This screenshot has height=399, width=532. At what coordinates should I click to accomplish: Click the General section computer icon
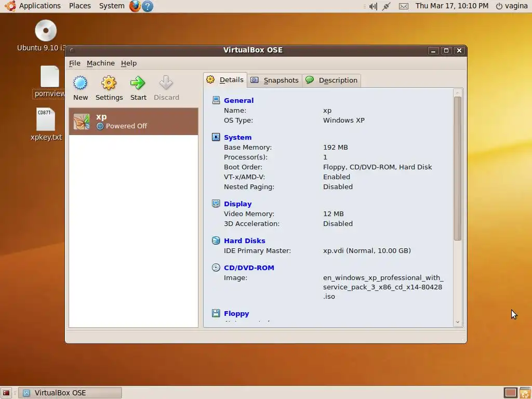click(x=216, y=100)
